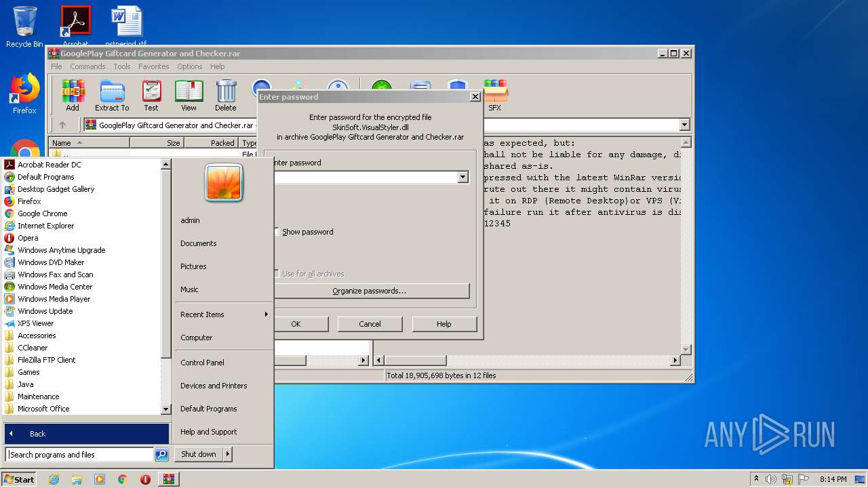This screenshot has height=488, width=868.
Task: Click Chrome taskbar icon
Action: coord(123,479)
